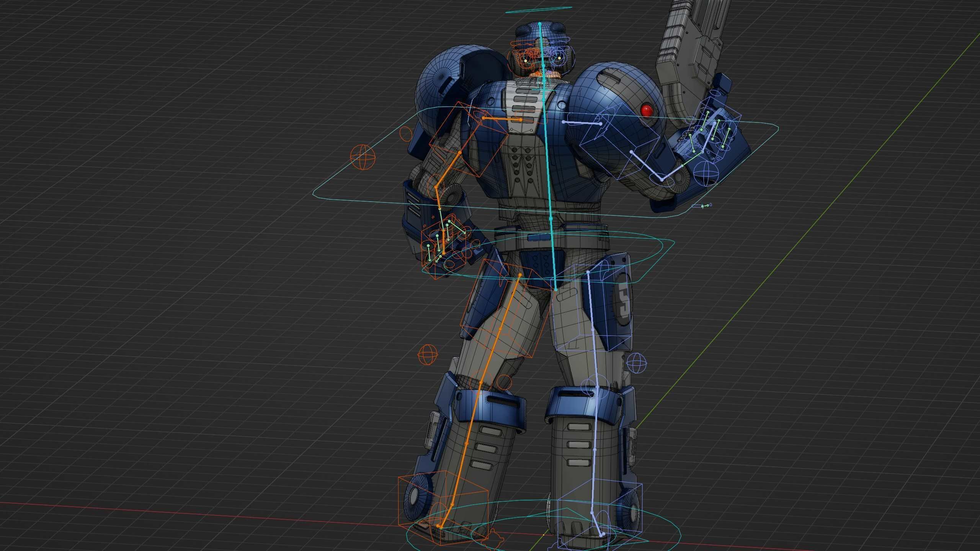Select the tiny controller below the raised forearm
The width and height of the screenshot is (980, 551).
[703, 206]
